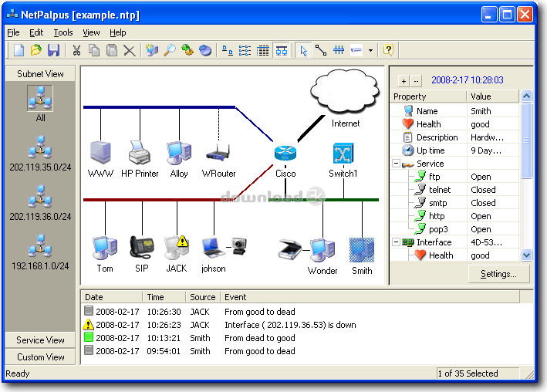Click the properties panel scrollbar down arrow
This screenshot has width=547, height=392.
coord(526,255)
